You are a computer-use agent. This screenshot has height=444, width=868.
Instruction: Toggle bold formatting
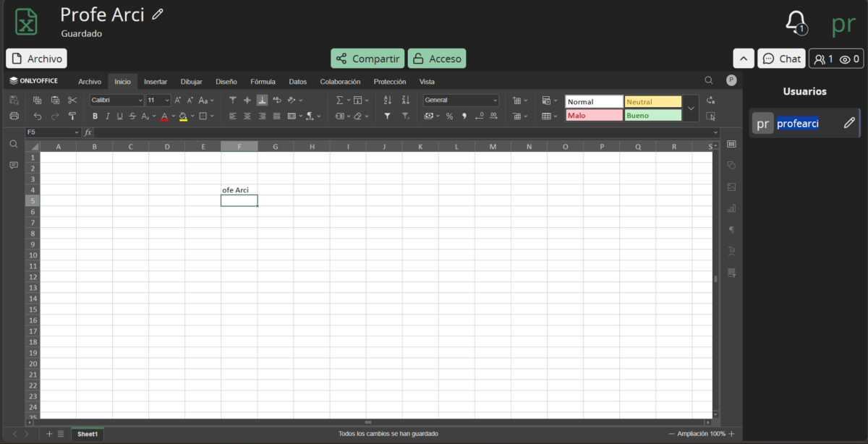point(95,116)
